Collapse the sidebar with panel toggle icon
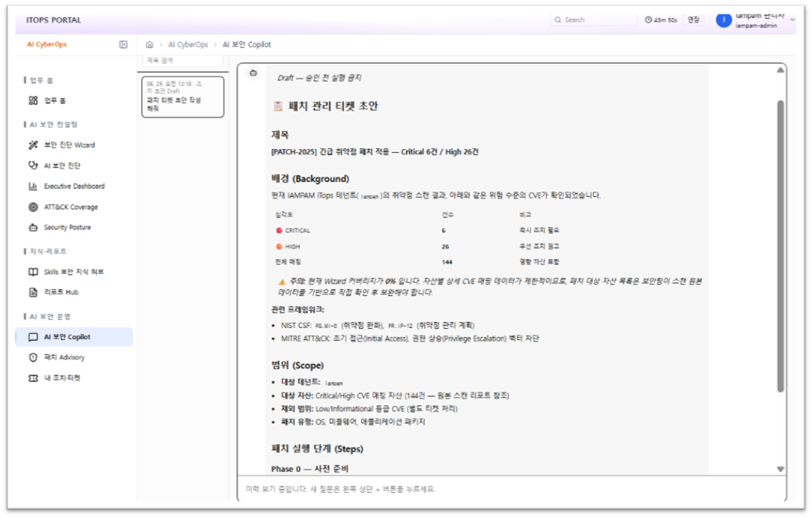812x518 pixels. (123, 45)
